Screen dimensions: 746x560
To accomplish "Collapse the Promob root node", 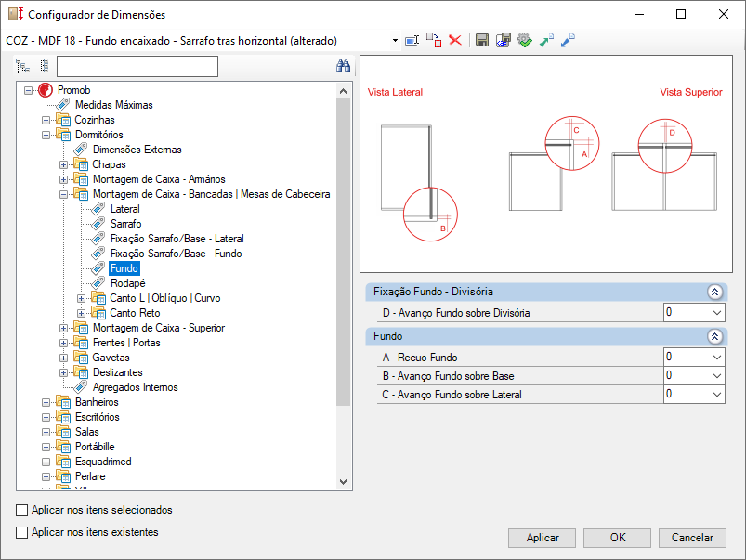I will (x=29, y=90).
